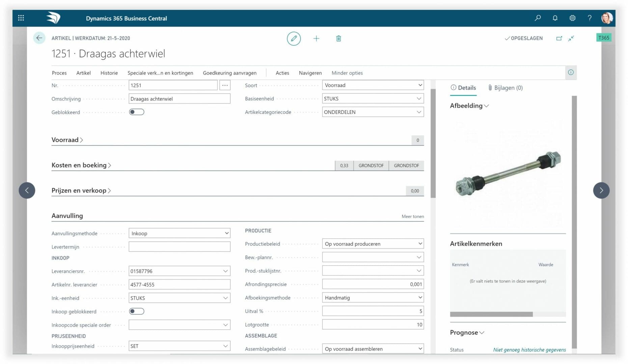
Task: Toggle the FactBox info icon
Action: pyautogui.click(x=571, y=72)
